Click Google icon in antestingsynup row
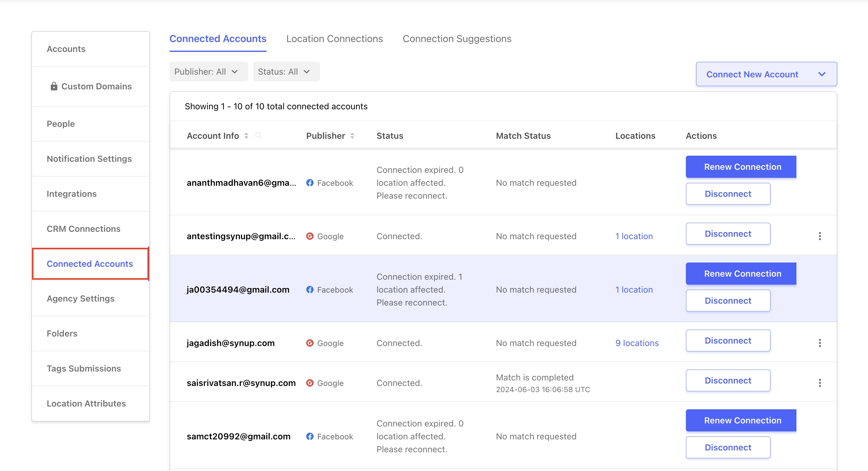 310,236
